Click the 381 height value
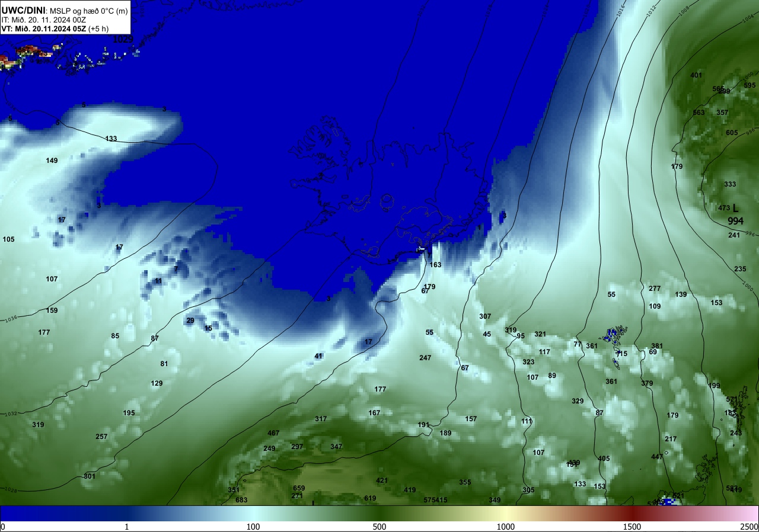Screen dimensions: 759x532 (657, 346)
